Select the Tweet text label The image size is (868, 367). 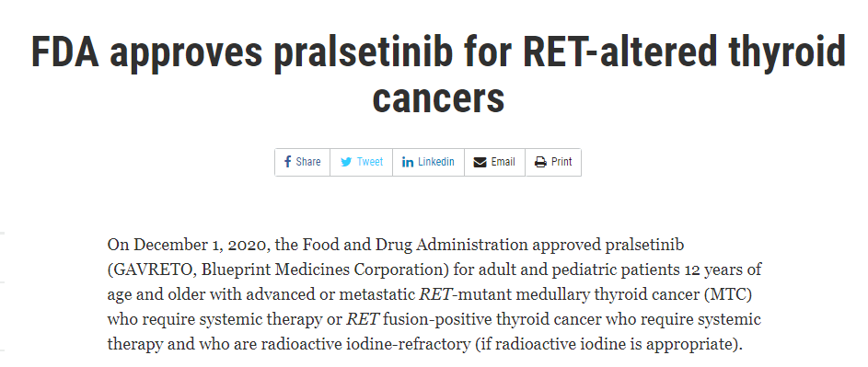(x=370, y=162)
